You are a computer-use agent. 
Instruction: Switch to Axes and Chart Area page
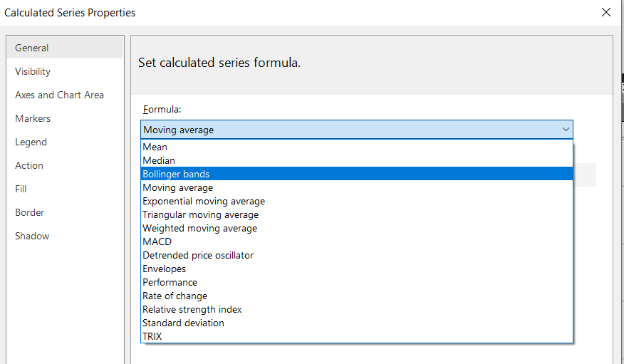[x=59, y=95]
